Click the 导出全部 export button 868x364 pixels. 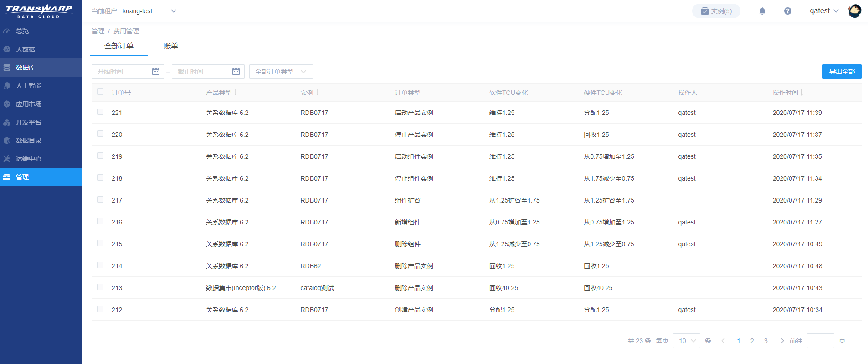[x=842, y=72]
